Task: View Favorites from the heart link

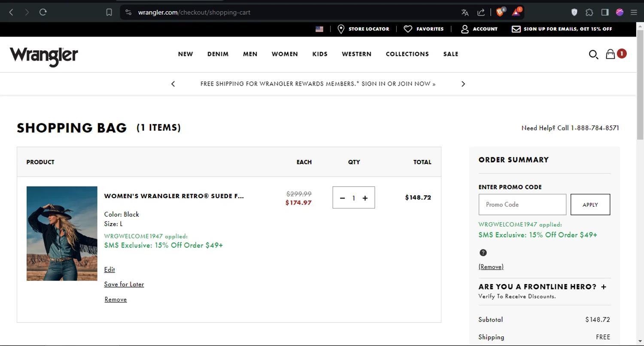Action: (424, 29)
